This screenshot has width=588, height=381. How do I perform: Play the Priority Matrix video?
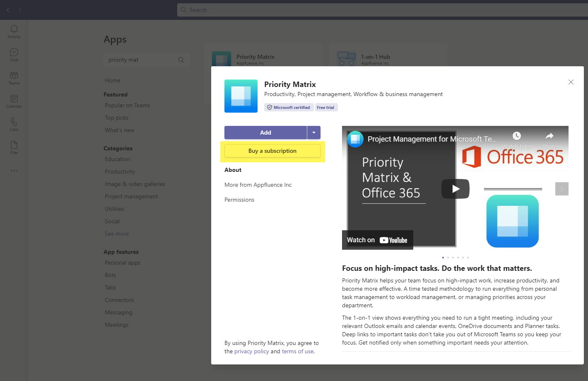tap(455, 189)
